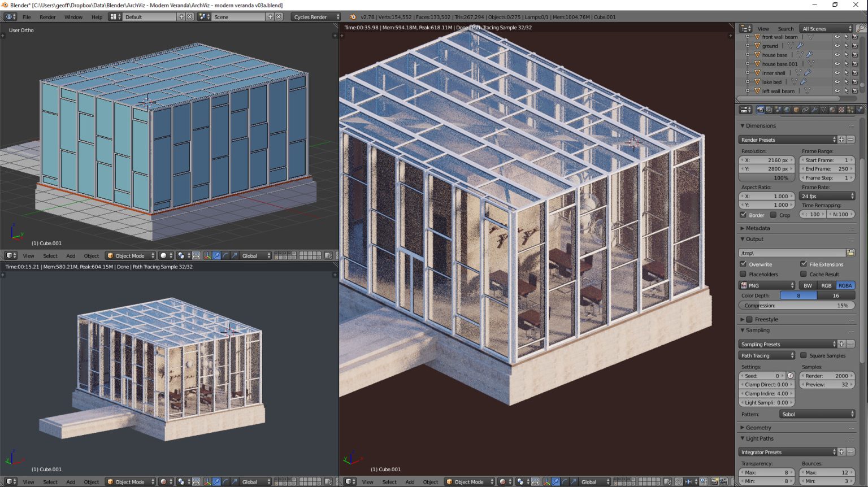868x487 pixels.
Task: Open the Render menu in the top bar
Action: [x=47, y=17]
